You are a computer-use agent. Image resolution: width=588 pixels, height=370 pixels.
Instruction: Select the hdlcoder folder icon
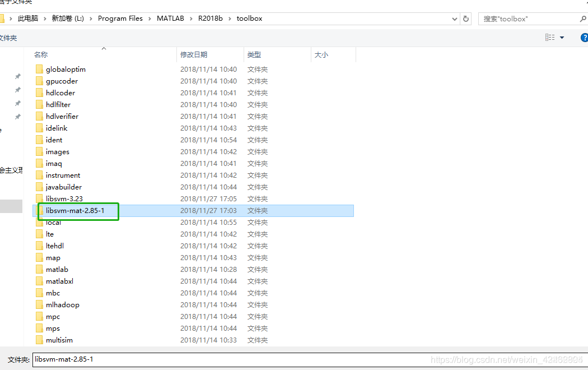point(39,92)
